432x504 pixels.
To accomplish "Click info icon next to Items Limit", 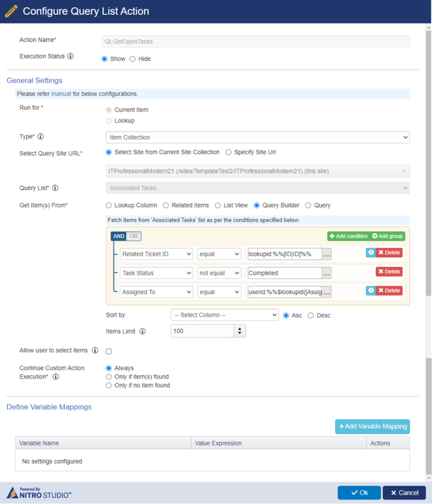I will [x=142, y=331].
